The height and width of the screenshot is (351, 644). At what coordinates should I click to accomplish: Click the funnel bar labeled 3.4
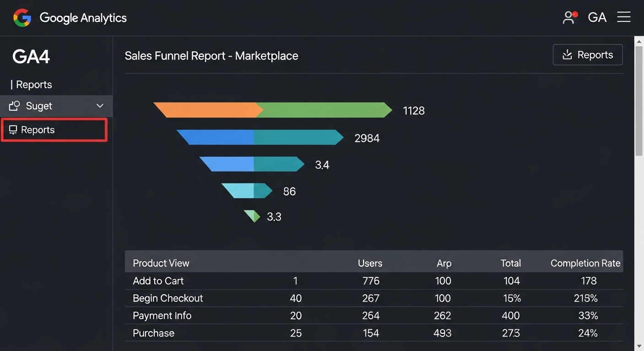[x=252, y=164]
